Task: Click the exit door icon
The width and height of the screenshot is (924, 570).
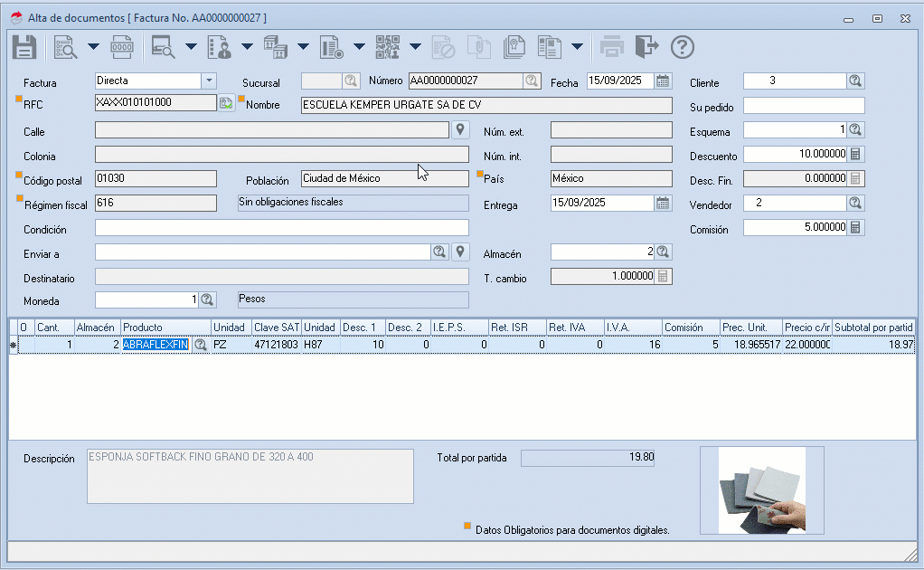Action: [x=646, y=46]
